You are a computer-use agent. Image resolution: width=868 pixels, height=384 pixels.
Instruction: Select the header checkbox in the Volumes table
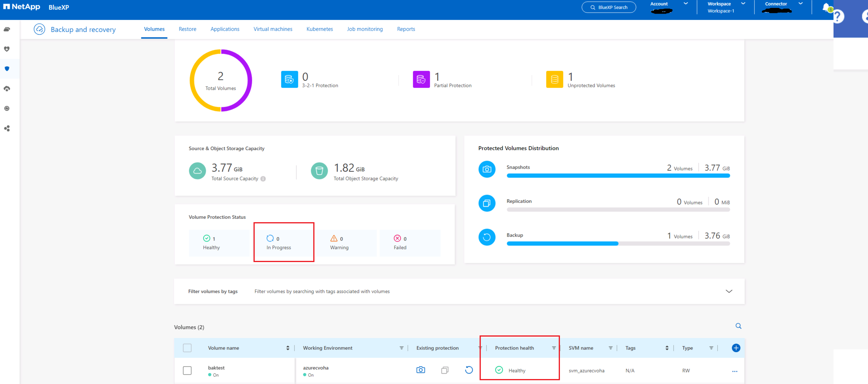coord(187,348)
